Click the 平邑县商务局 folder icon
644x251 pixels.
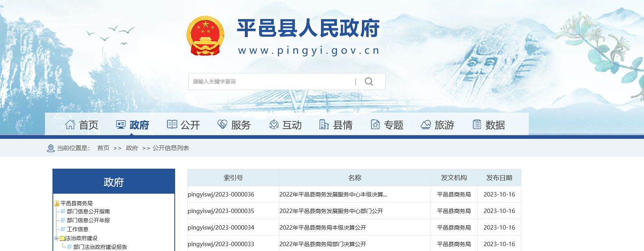(57, 203)
